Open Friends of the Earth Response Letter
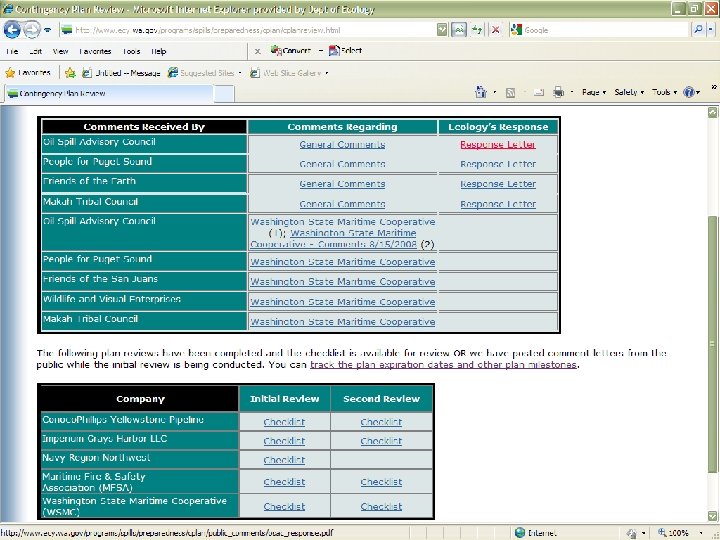This screenshot has width=720, height=540. [498, 184]
